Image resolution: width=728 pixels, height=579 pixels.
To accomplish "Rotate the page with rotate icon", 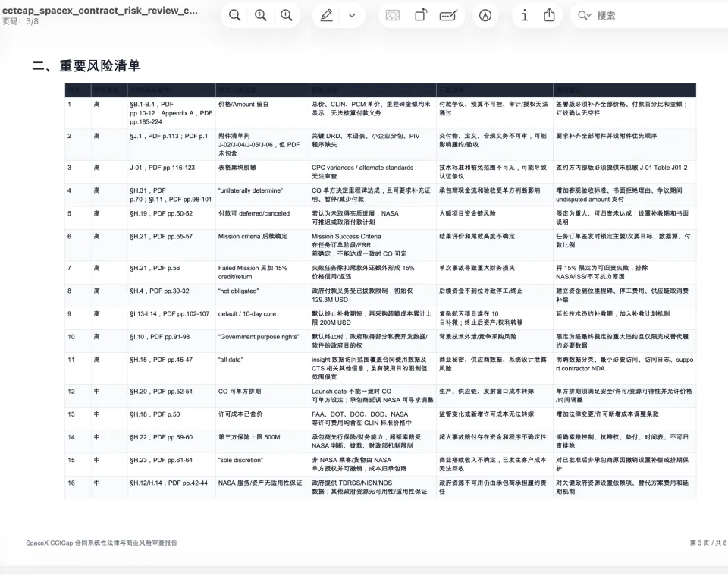I will click(420, 15).
